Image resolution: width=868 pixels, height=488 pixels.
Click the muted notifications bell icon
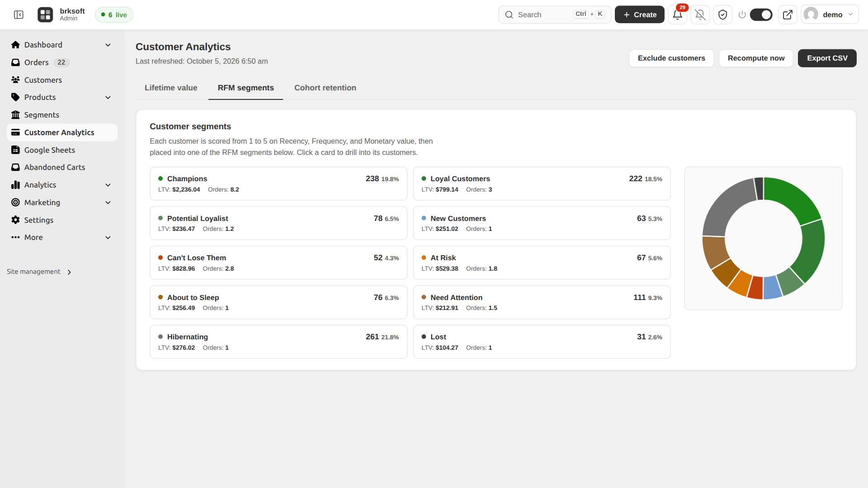click(x=700, y=15)
